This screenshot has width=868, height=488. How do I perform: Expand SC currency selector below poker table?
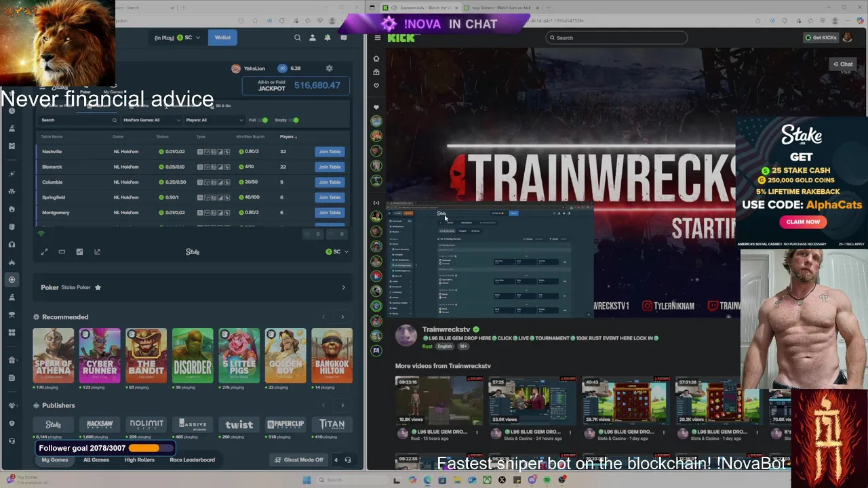coord(337,252)
